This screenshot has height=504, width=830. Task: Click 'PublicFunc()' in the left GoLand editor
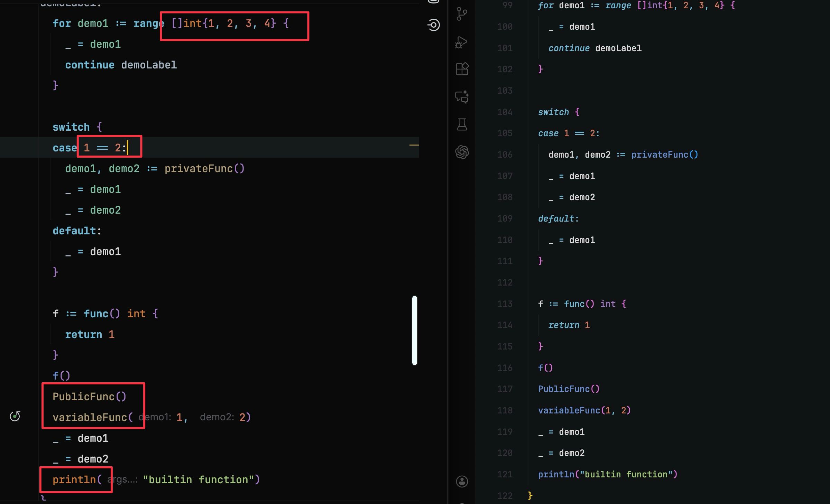[90, 396]
